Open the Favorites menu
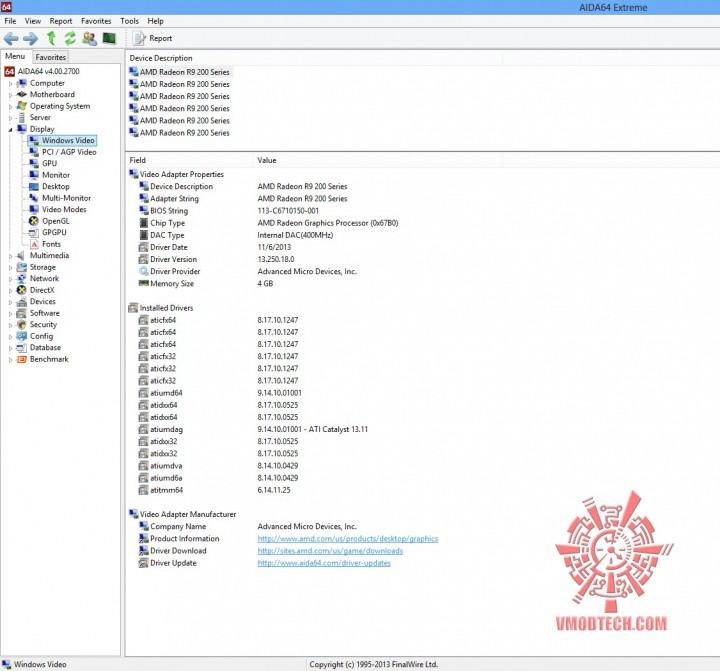This screenshot has height=671, width=720. [96, 21]
